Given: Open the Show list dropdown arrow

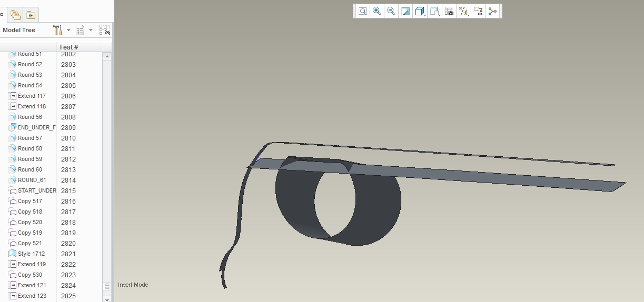Looking at the screenshot, I should coord(91,30).
